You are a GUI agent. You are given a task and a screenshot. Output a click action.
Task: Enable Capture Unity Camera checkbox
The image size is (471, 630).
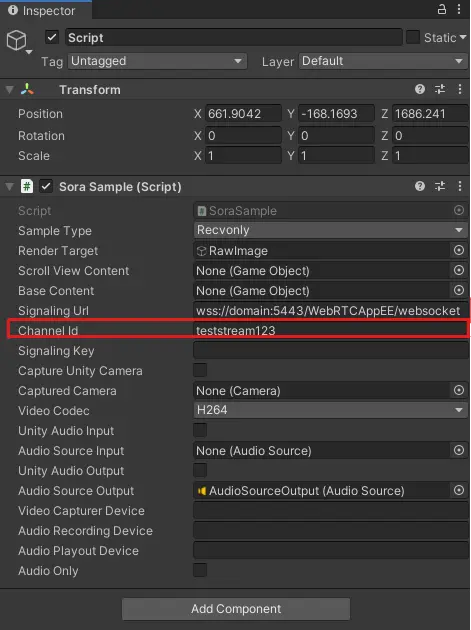point(200,370)
